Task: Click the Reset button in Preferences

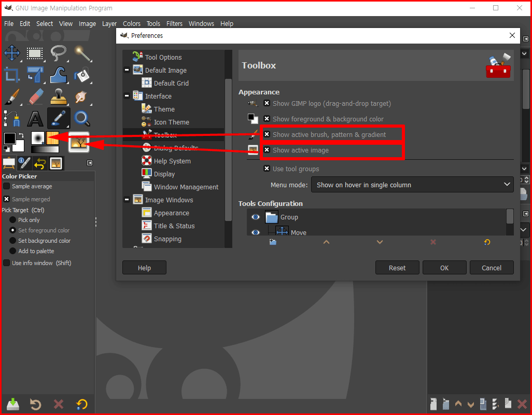Action: pos(397,268)
